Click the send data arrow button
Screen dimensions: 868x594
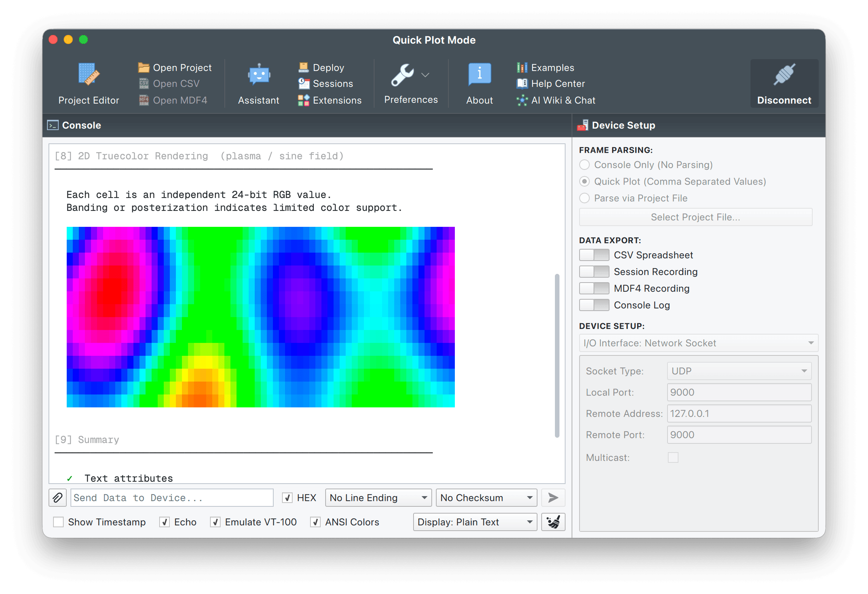click(553, 498)
